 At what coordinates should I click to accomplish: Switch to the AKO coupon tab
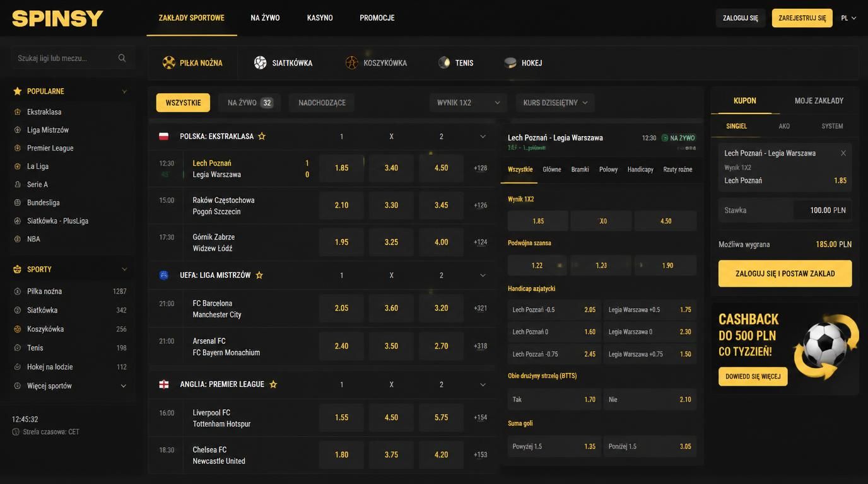pos(784,126)
